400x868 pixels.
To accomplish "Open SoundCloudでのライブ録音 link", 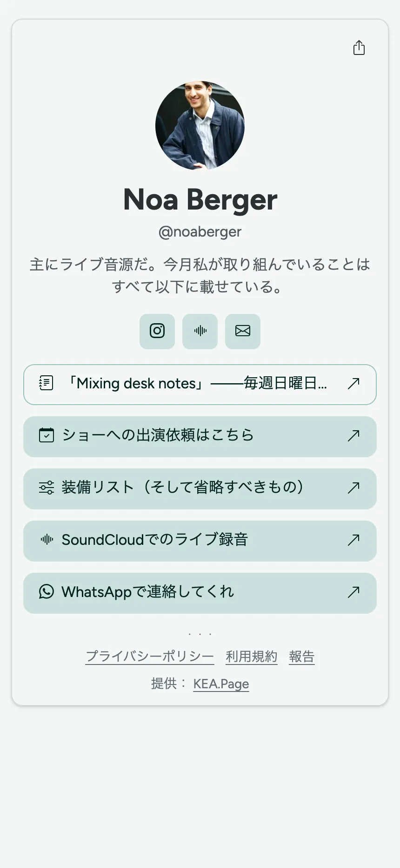I will pyautogui.click(x=200, y=541).
